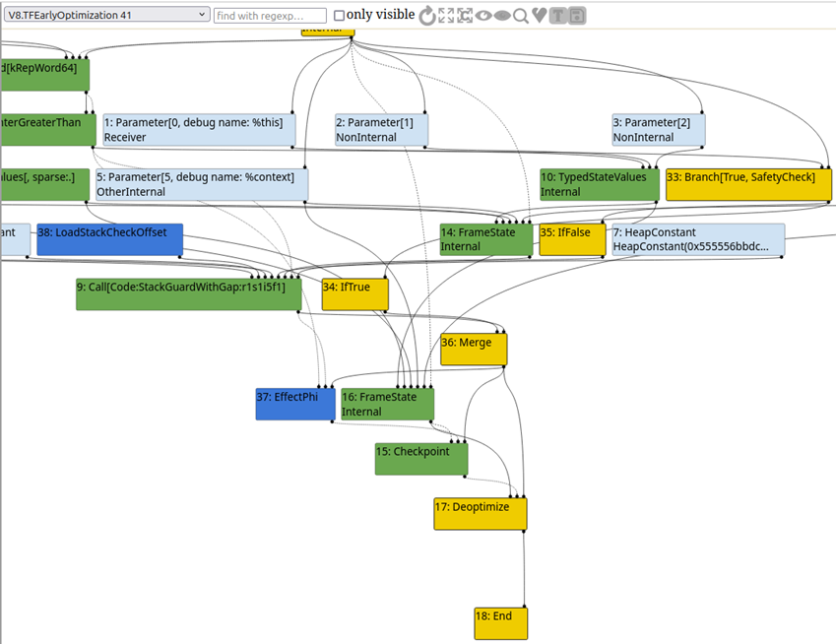
Task: Select node 15: Checkpoint
Action: (x=421, y=459)
